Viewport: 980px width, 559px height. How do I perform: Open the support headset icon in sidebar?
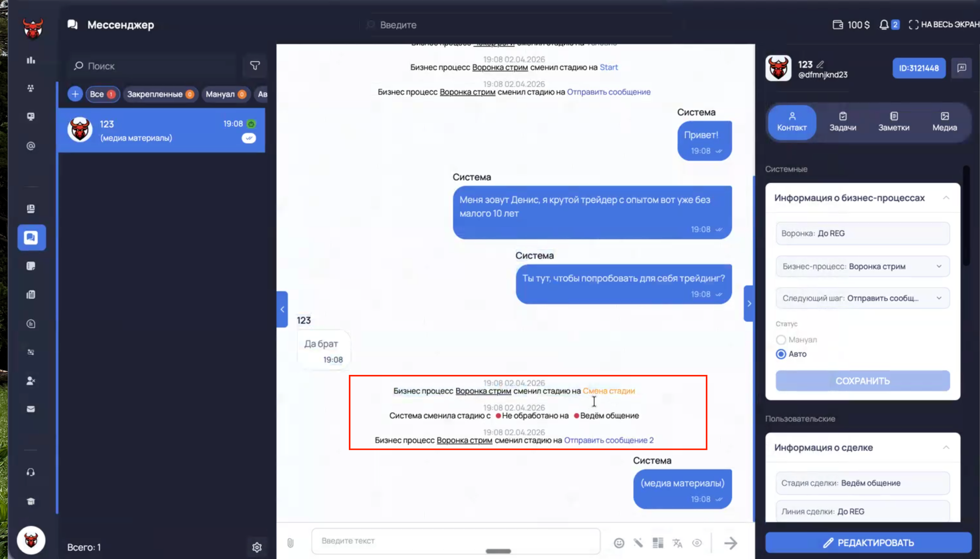point(31,472)
